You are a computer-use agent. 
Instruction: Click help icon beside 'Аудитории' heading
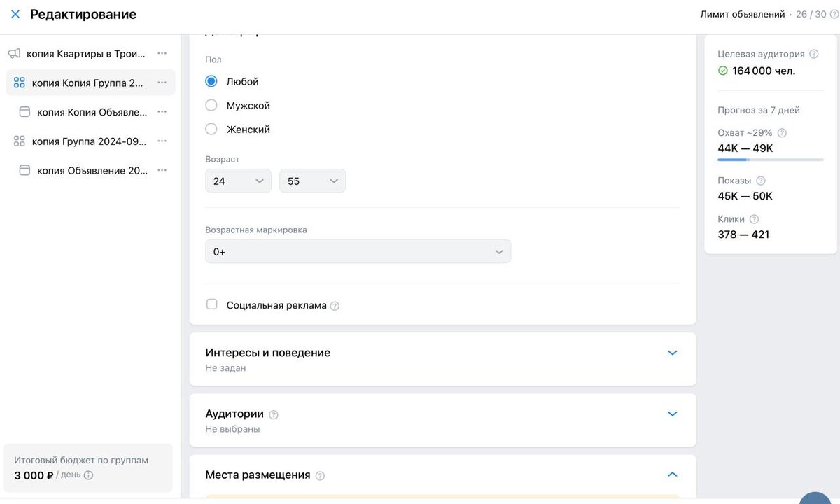[x=274, y=414]
